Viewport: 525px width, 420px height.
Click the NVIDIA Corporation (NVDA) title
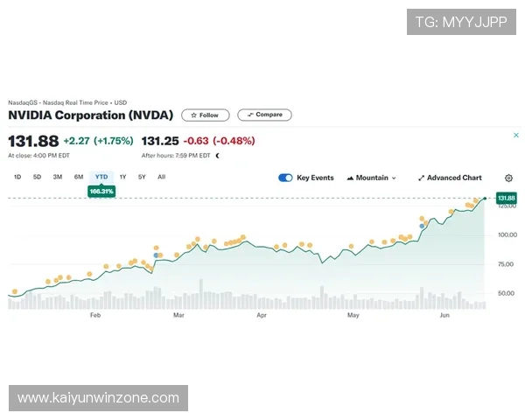pyautogui.click(x=91, y=115)
